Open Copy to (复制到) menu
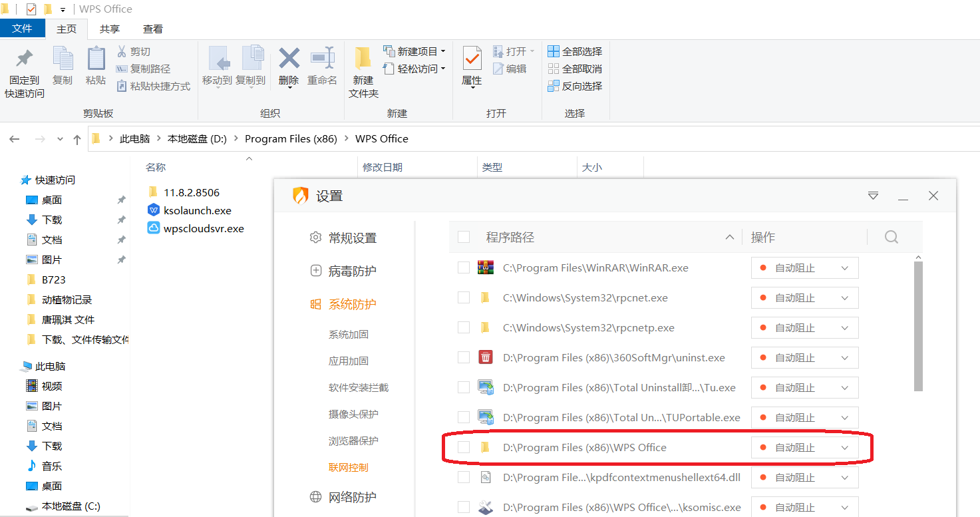This screenshot has width=980, height=517. 251,67
